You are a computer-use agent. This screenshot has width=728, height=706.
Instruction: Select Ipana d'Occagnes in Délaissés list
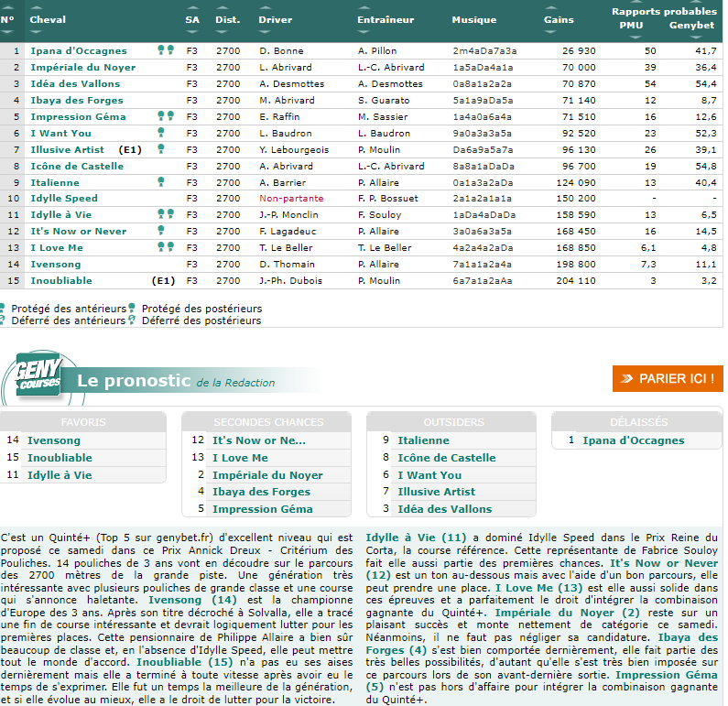[634, 440]
